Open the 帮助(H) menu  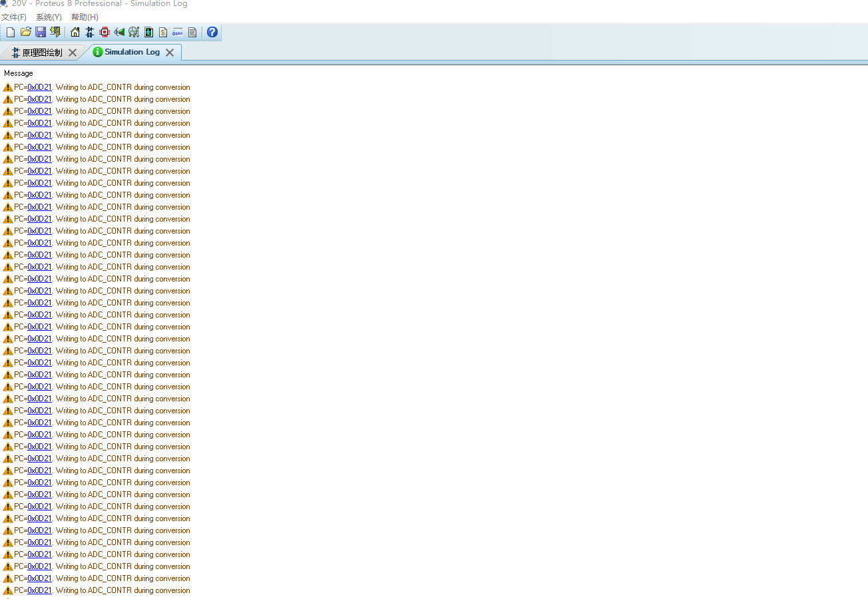pyautogui.click(x=85, y=17)
